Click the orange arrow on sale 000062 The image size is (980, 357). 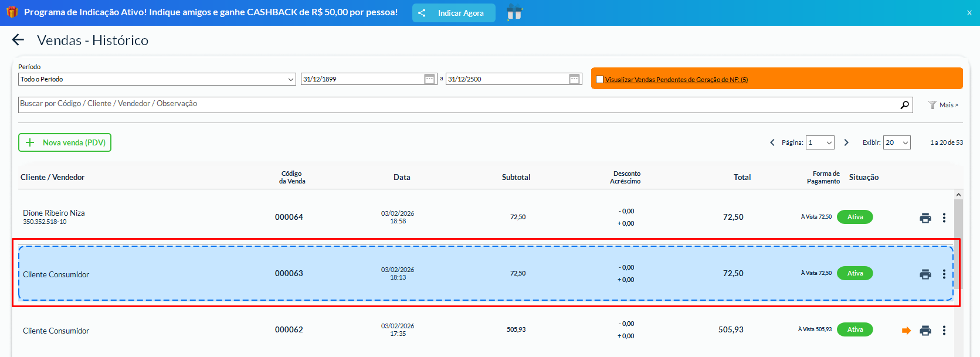[x=906, y=331]
